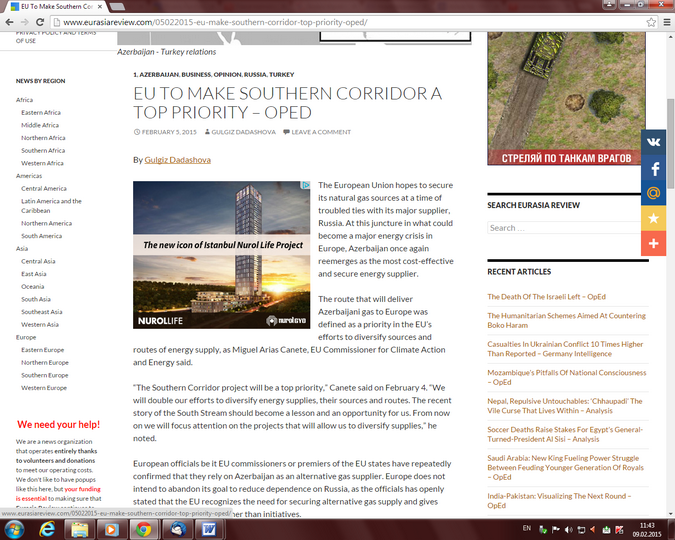Viewport: 675px width, 540px height.
Task: Click the your funding is essential link
Action: pyautogui.click(x=58, y=493)
